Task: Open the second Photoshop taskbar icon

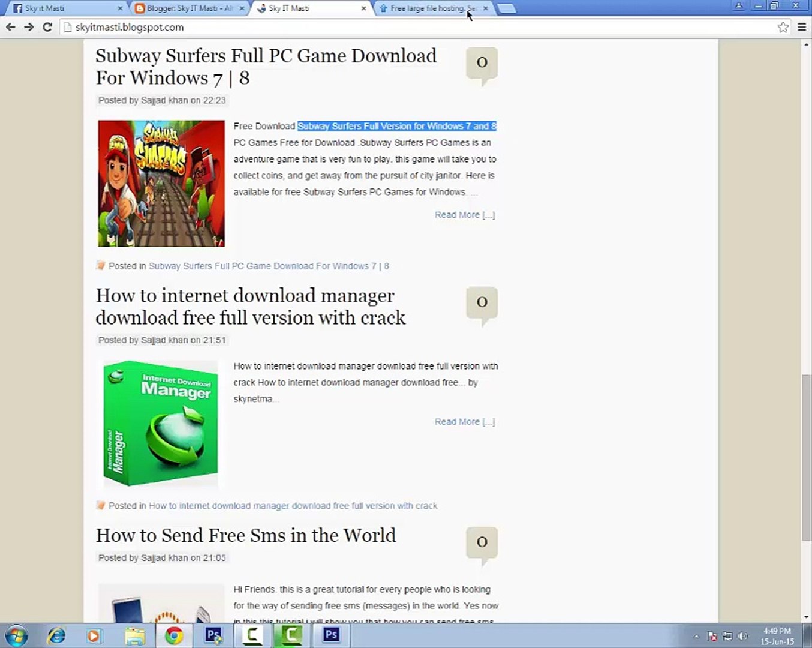Action: (330, 635)
